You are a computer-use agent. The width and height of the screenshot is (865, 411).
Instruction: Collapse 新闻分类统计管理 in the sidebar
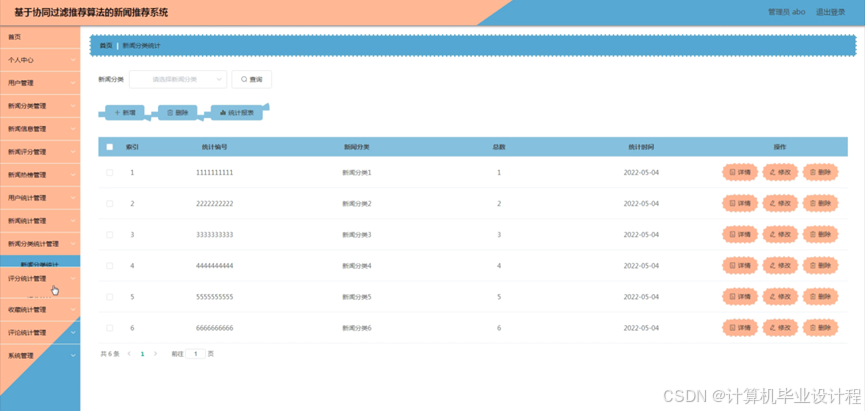pyautogui.click(x=40, y=244)
